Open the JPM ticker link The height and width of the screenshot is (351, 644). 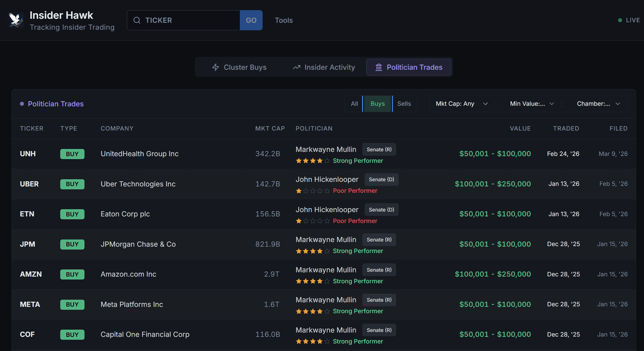coord(28,244)
